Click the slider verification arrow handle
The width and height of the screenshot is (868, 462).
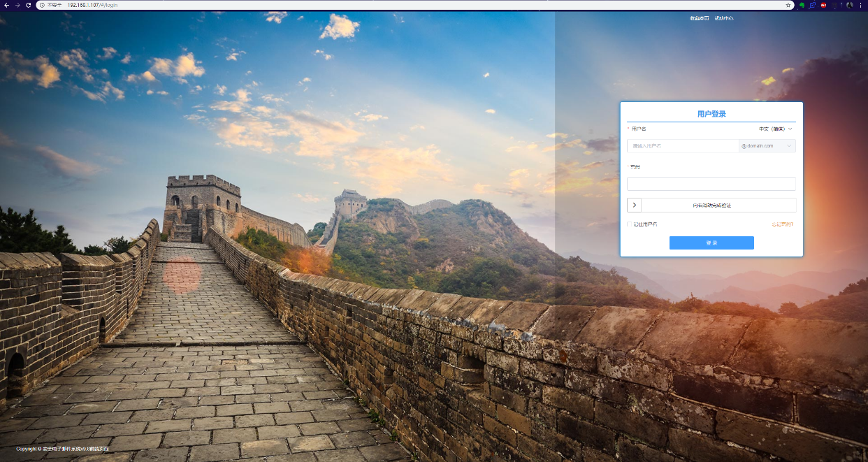click(635, 205)
